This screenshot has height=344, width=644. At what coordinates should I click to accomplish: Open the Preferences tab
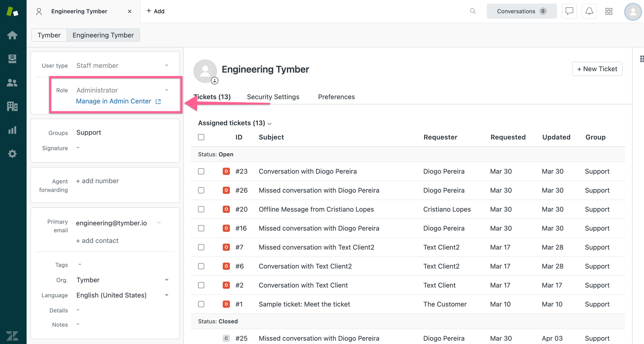[336, 97]
